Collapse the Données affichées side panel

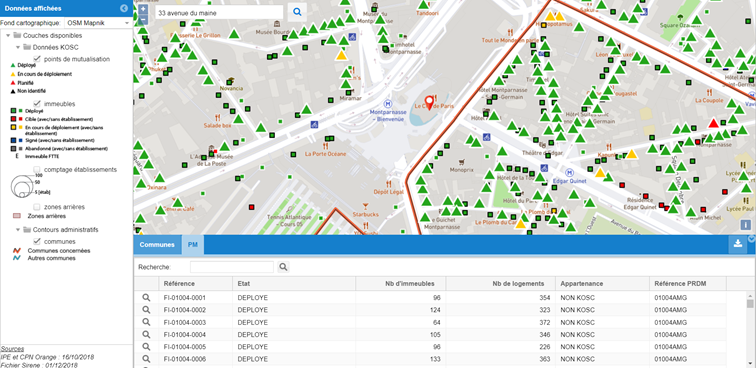(124, 8)
